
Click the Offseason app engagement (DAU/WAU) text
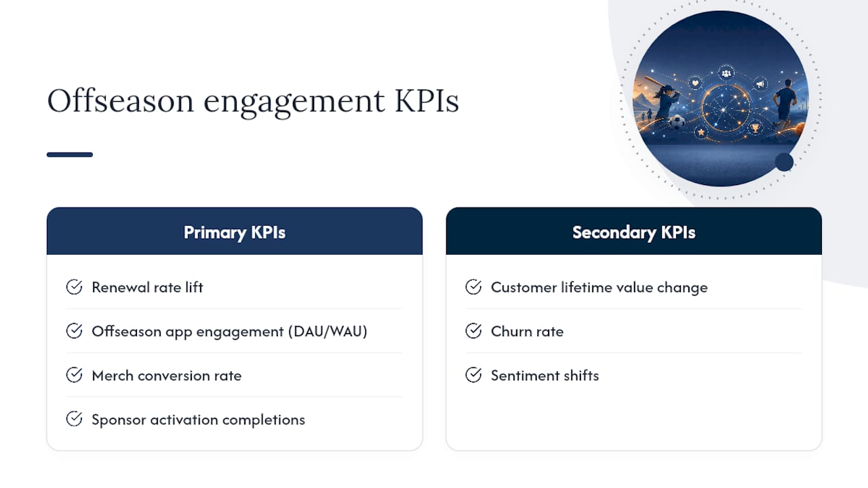pyautogui.click(x=229, y=331)
